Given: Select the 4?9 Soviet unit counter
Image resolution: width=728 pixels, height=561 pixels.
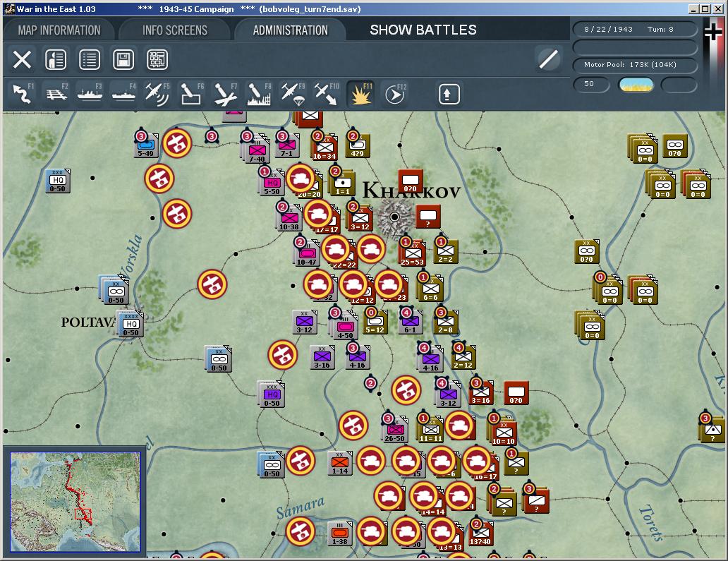Looking at the screenshot, I should pyautogui.click(x=358, y=145).
